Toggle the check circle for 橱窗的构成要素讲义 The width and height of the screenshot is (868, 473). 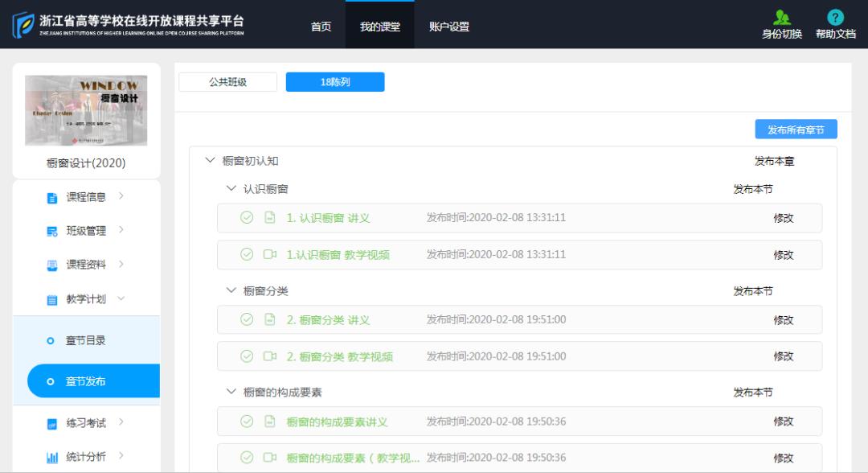pos(247,422)
